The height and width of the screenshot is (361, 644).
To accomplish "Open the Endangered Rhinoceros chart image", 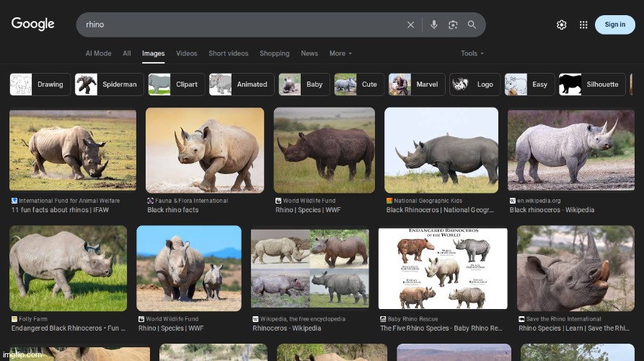I will 443,268.
